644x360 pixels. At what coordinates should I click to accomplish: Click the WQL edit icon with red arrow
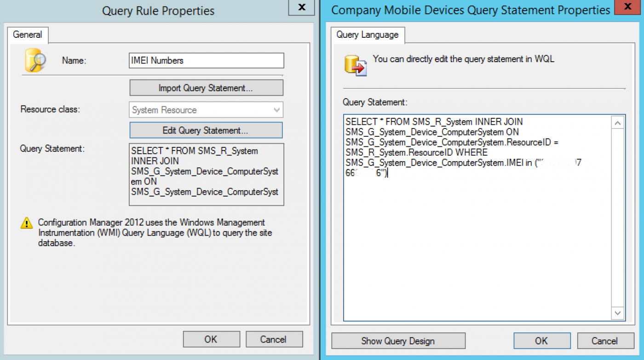356,66
